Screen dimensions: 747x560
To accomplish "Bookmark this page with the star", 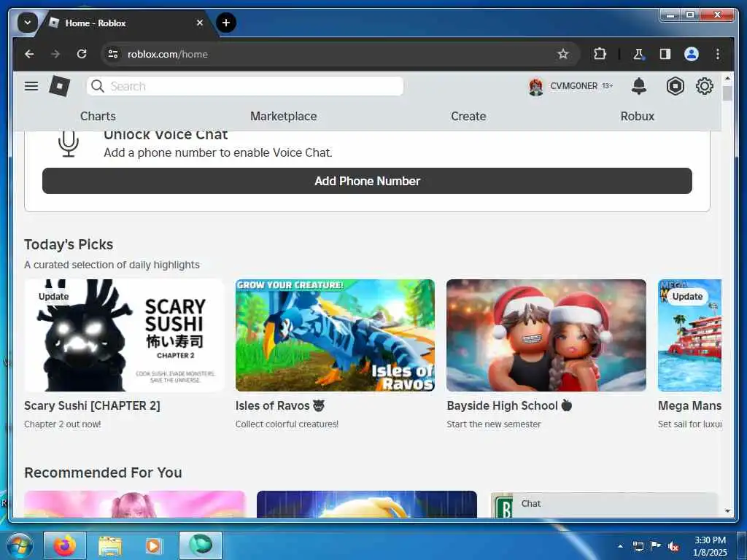I will pyautogui.click(x=563, y=54).
